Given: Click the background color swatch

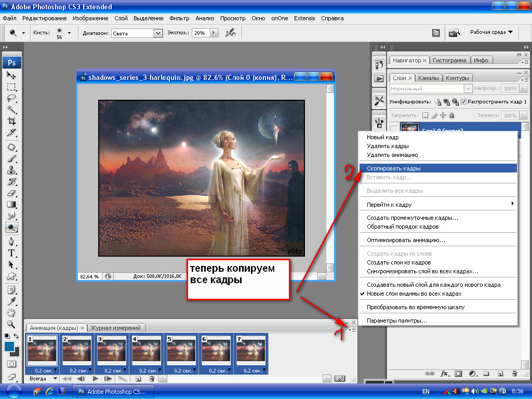Looking at the screenshot, I should tap(16, 353).
